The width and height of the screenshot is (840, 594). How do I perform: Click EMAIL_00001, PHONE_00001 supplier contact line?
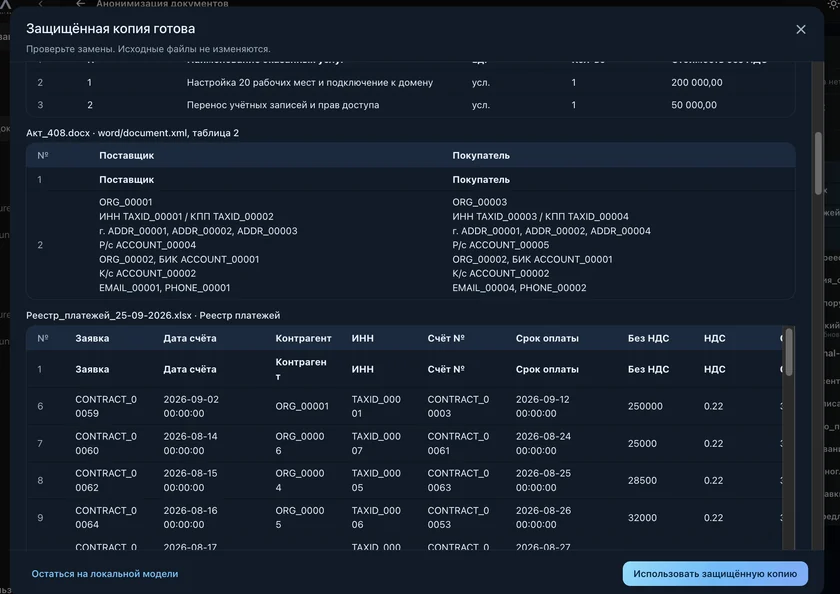tap(164, 288)
